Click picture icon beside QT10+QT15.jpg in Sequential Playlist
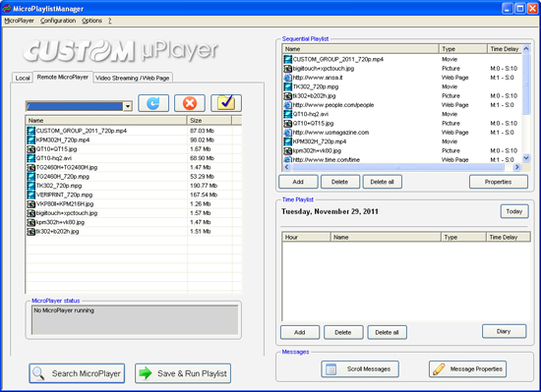Screen dimensions: 541x392 288,124
